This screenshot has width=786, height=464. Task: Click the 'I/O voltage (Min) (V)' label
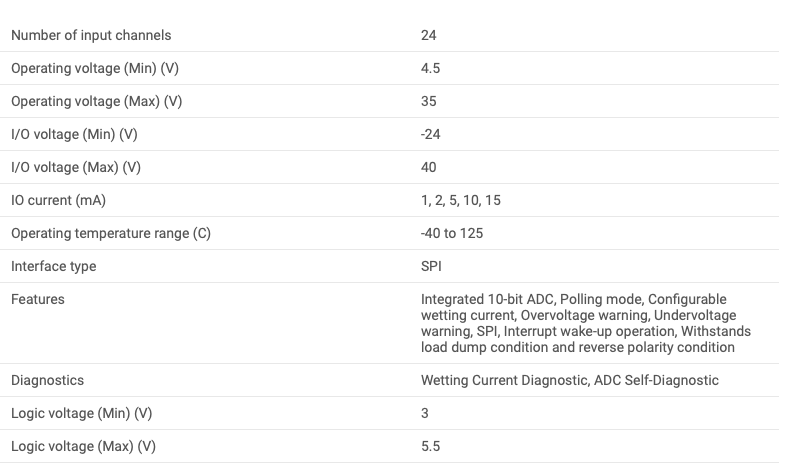coord(74,135)
